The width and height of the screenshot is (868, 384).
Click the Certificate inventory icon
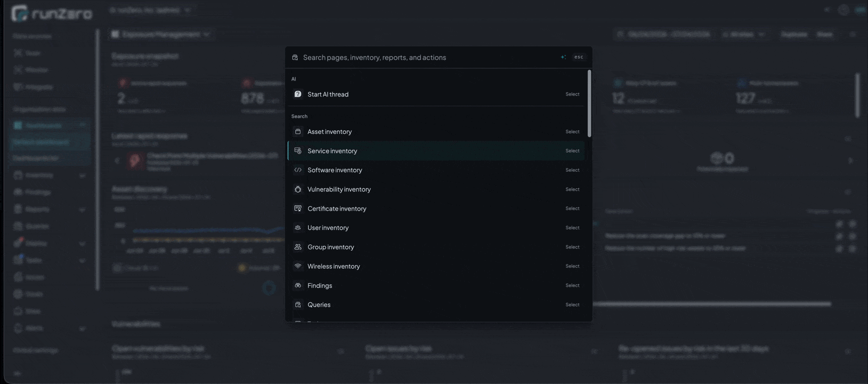pos(298,209)
